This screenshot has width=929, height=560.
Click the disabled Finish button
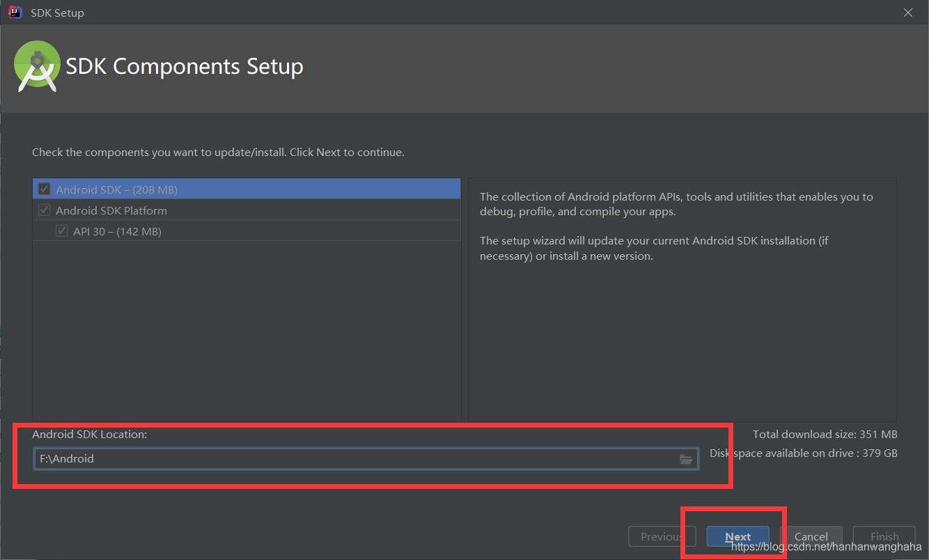coord(884,536)
